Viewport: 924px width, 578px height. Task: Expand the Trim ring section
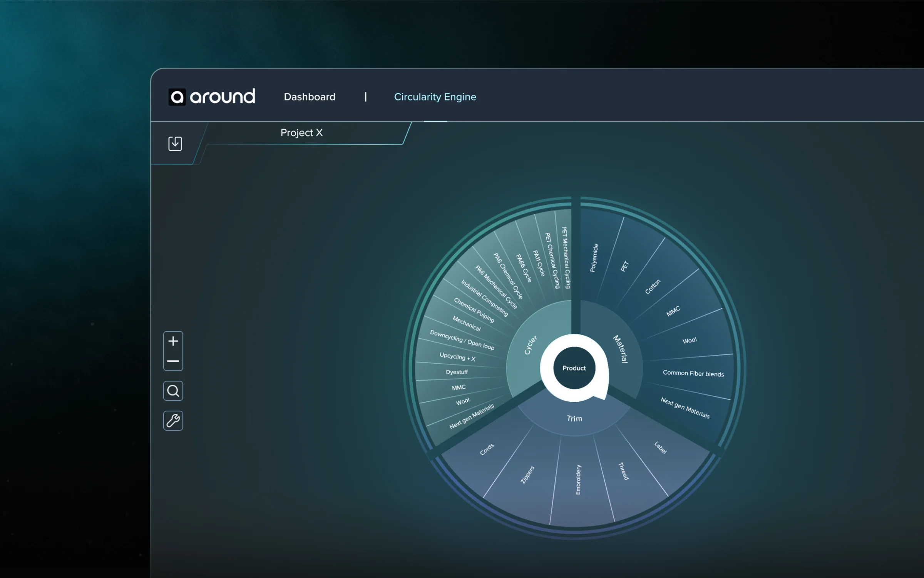click(574, 418)
